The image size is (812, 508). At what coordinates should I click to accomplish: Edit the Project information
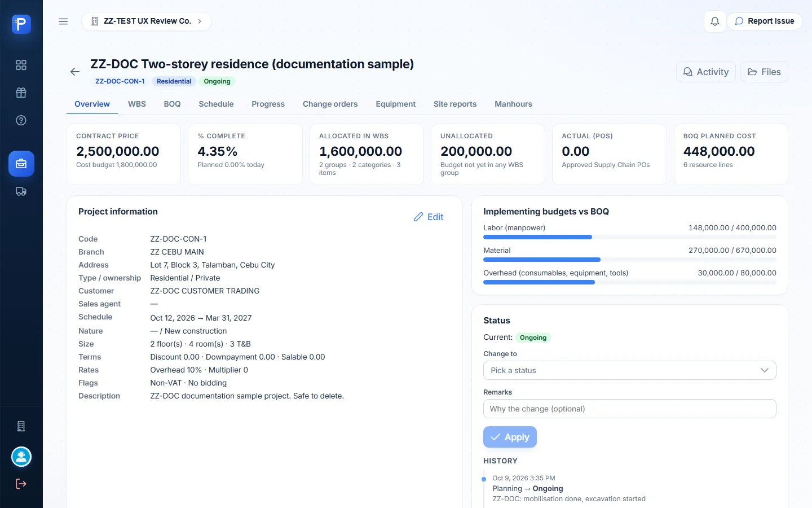(x=429, y=217)
